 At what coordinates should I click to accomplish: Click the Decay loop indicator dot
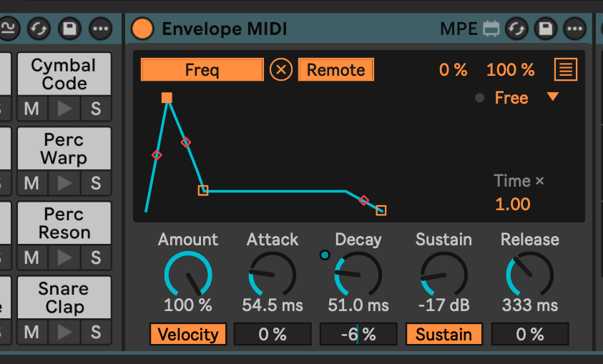pos(325,255)
